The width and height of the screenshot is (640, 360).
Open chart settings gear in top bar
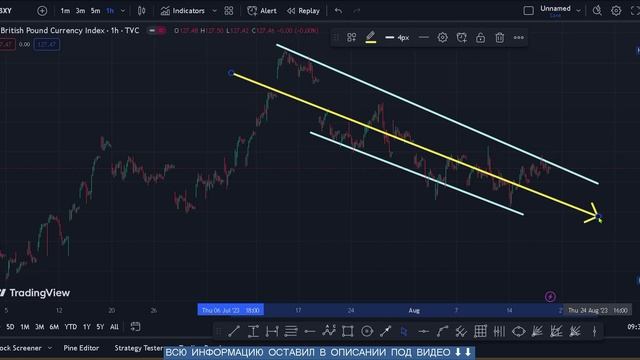coord(616,11)
